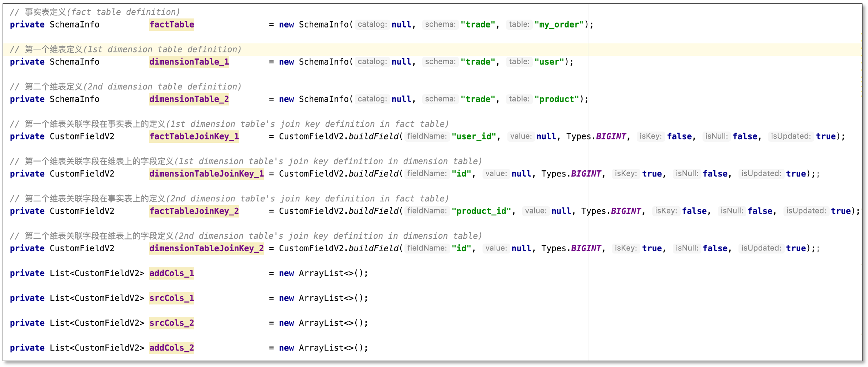Viewport: 868px width, 367px height.
Task: Click the factTable variable name
Action: [172, 25]
